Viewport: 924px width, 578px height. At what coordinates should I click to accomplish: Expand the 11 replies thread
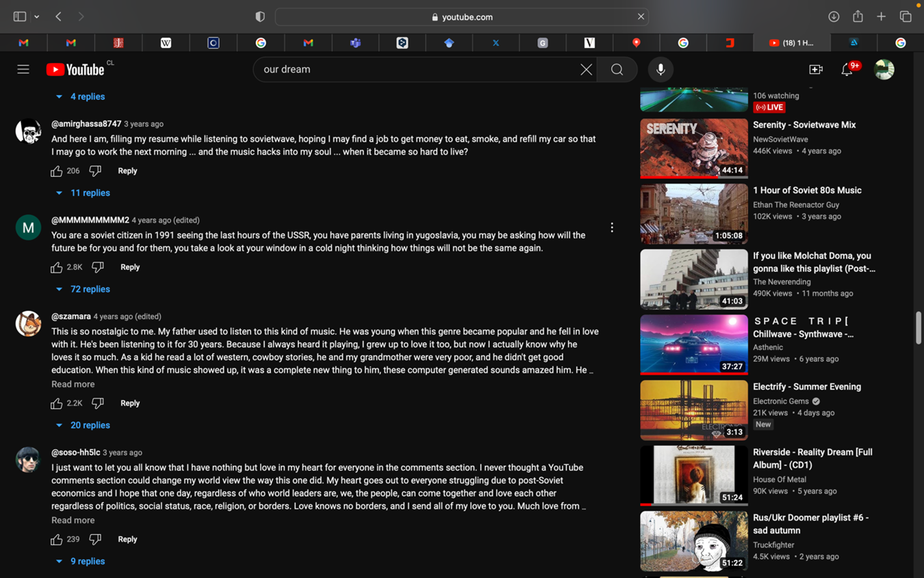(x=83, y=193)
